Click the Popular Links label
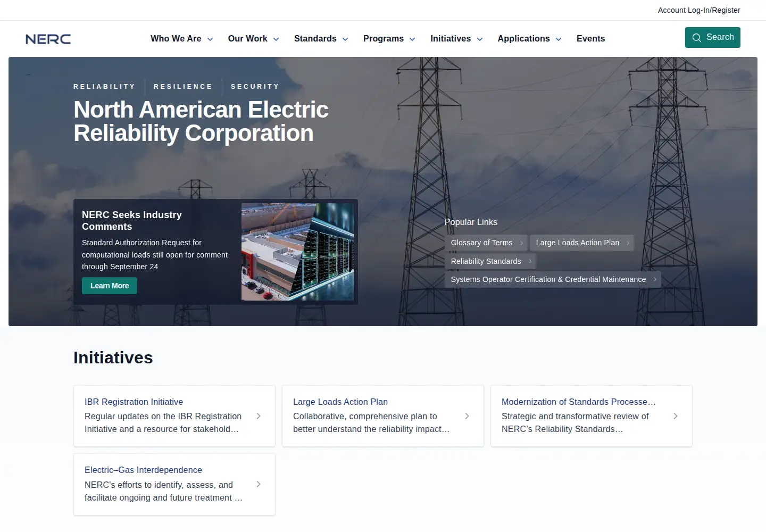The height and width of the screenshot is (532, 766). (x=471, y=222)
